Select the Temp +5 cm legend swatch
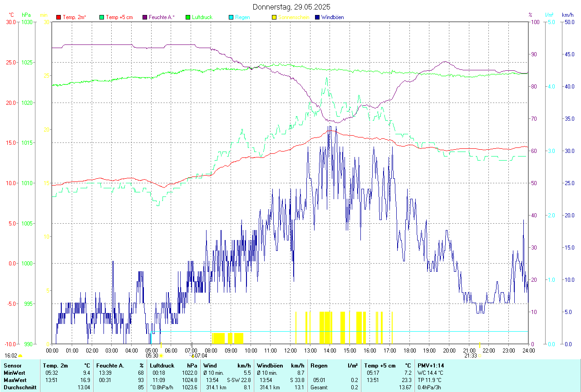Image resolution: width=581 pixels, height=392 pixels. pyautogui.click(x=102, y=17)
